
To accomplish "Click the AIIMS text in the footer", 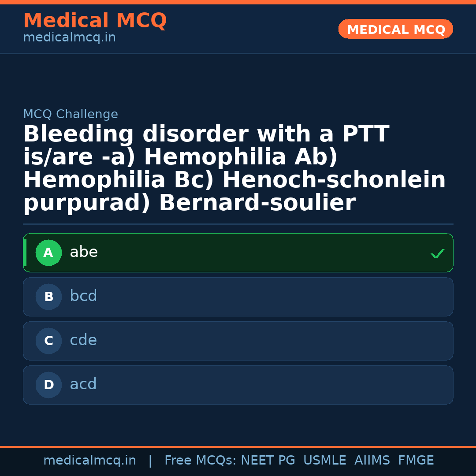I will point(372,461).
